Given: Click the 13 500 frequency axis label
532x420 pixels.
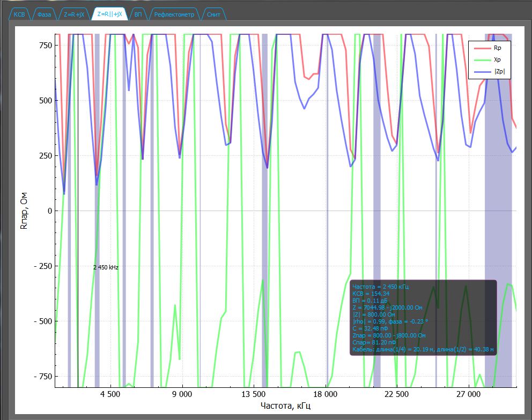Looking at the screenshot, I should pos(254,395).
